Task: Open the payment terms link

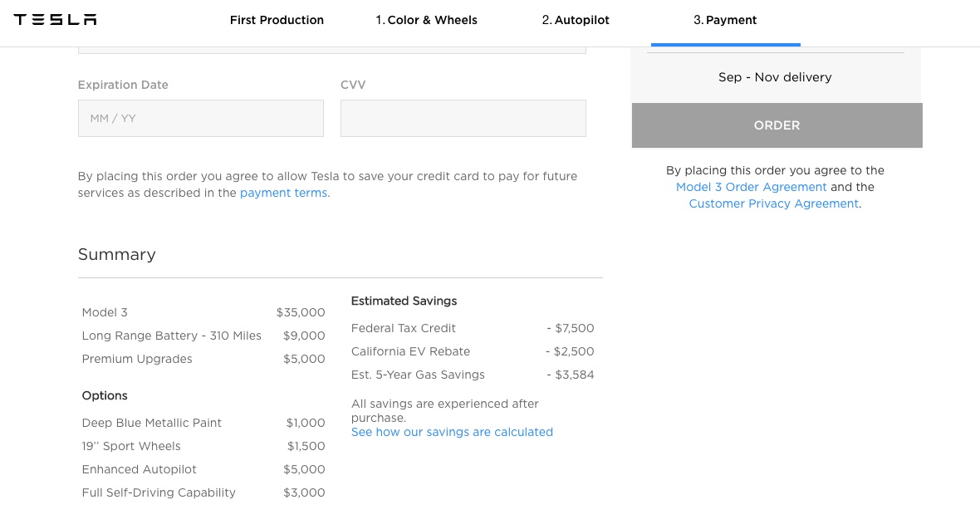Action: pyautogui.click(x=283, y=193)
